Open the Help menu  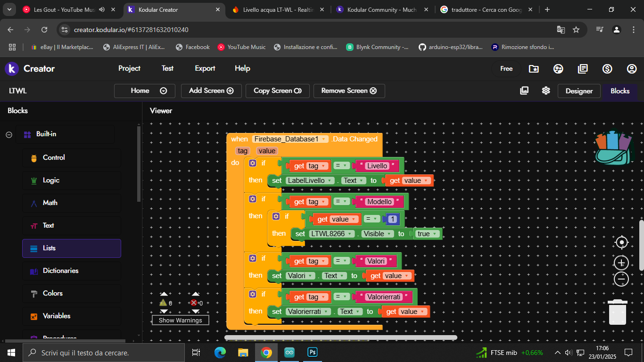242,68
